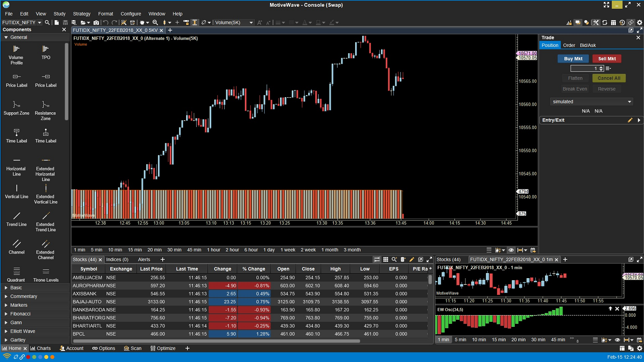This screenshot has width=644, height=362.
Task: Toggle eye visibility icon under the 1 min chart
Action: click(x=617, y=340)
